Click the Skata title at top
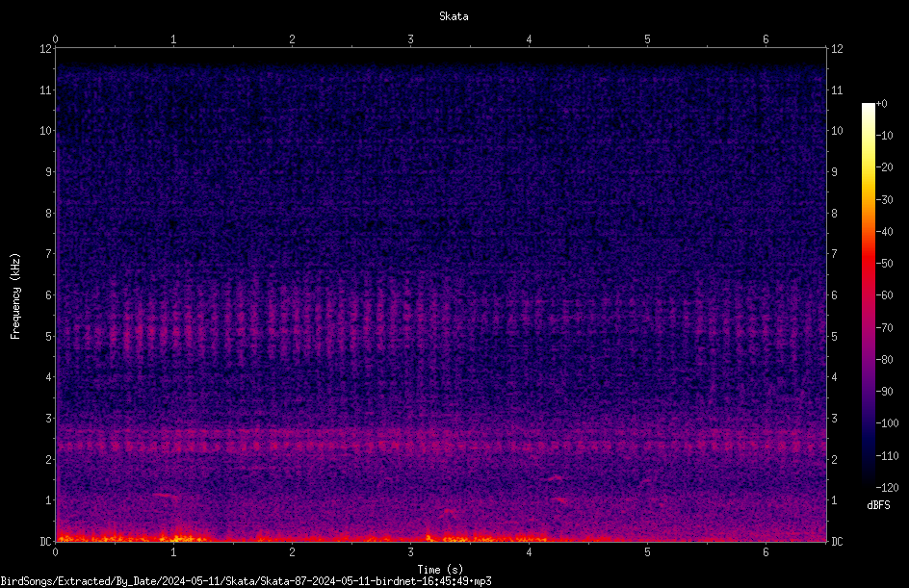 (454, 16)
